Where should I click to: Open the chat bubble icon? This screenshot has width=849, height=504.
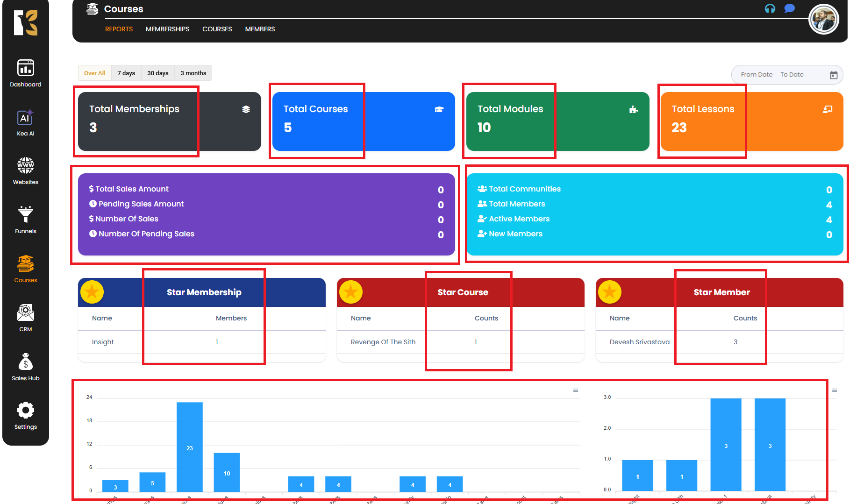coord(789,9)
